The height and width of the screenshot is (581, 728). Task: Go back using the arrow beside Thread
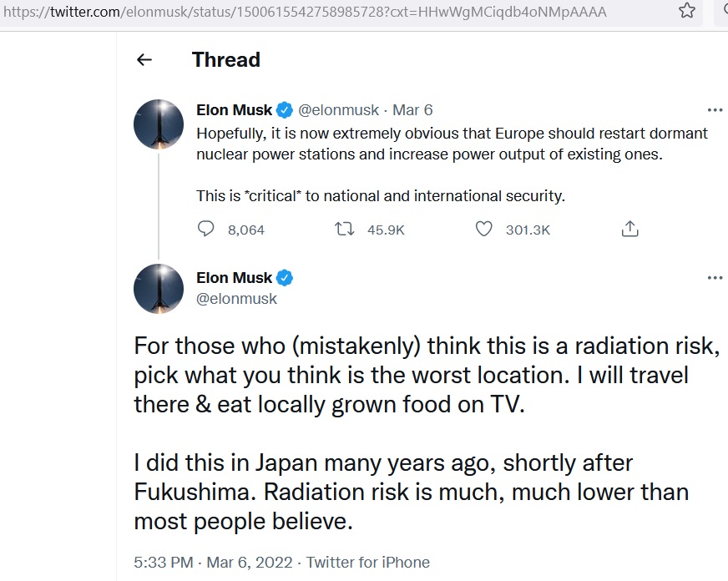pyautogui.click(x=144, y=60)
